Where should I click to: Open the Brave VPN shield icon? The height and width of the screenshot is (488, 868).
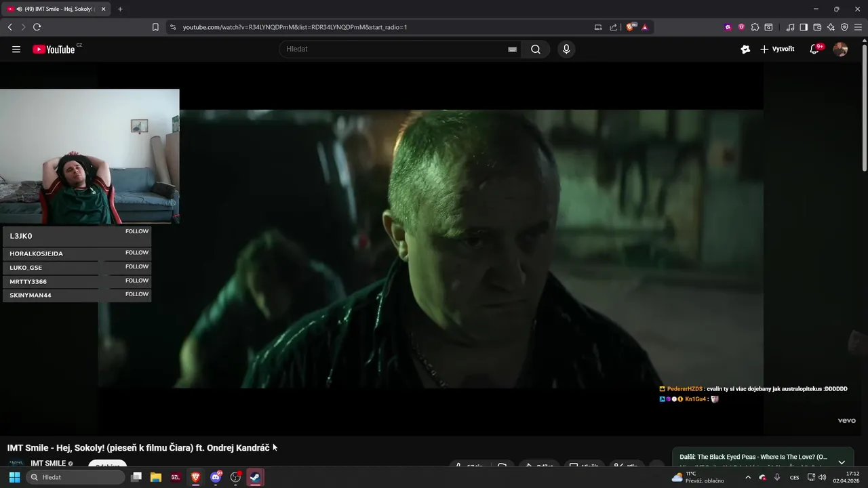click(844, 27)
